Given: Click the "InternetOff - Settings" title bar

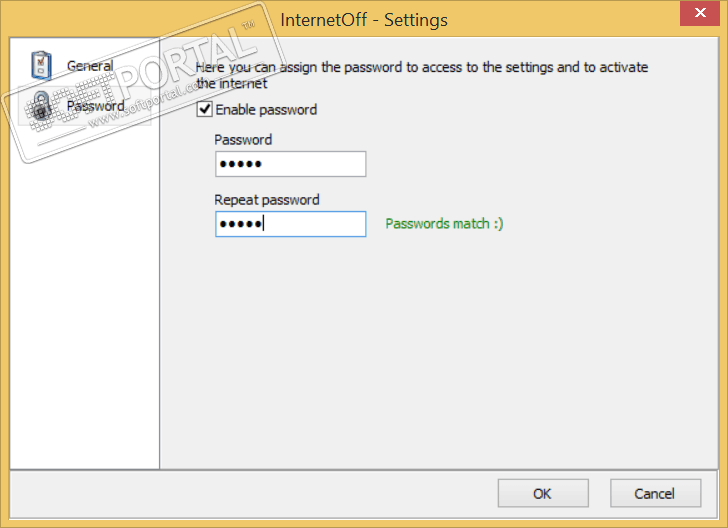Looking at the screenshot, I should point(364,19).
